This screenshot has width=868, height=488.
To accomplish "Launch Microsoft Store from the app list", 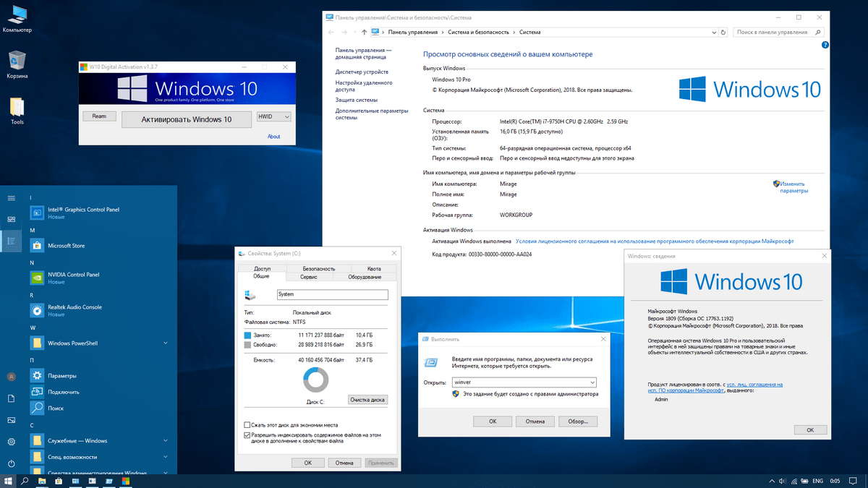I will tap(99, 246).
